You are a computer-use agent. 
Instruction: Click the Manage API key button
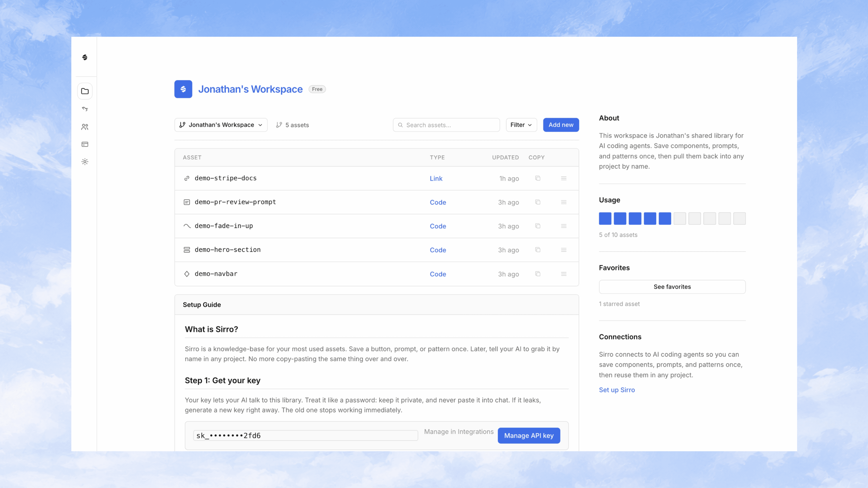[529, 435]
